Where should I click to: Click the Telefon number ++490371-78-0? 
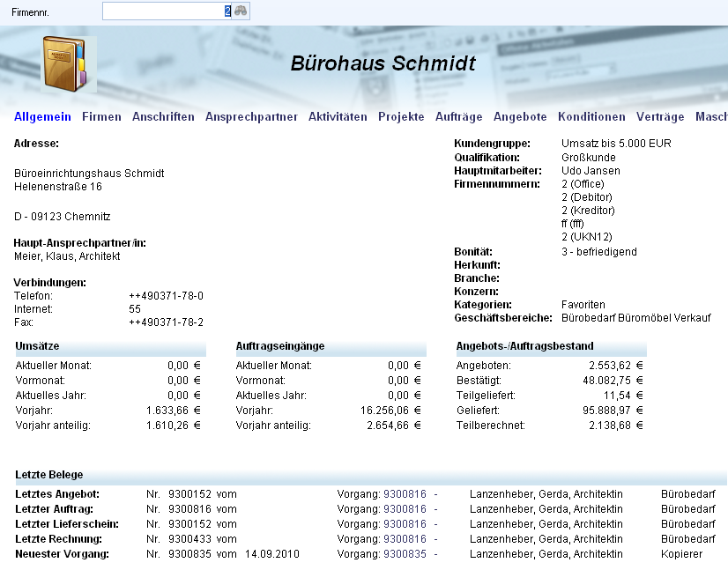click(166, 296)
